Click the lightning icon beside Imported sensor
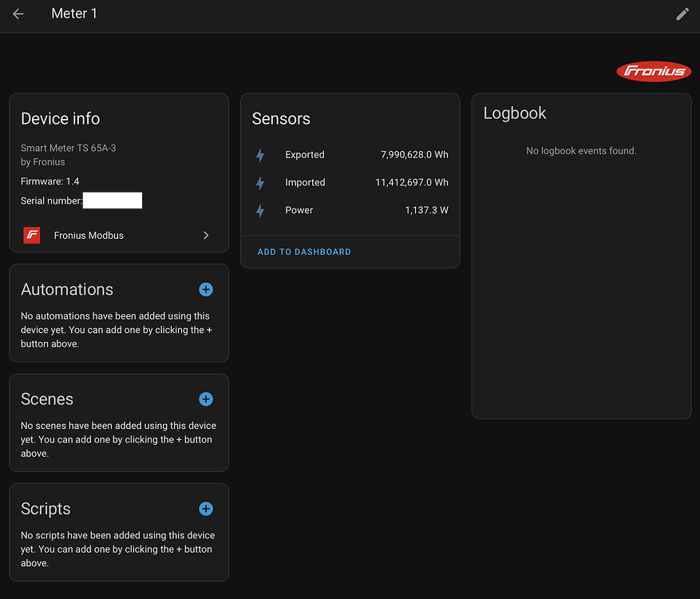The image size is (700, 599). (259, 182)
